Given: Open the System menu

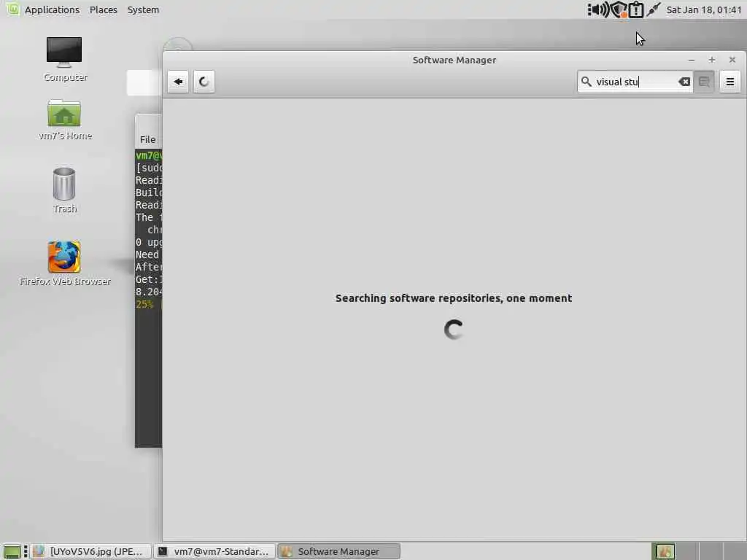Looking at the screenshot, I should click(x=143, y=9).
